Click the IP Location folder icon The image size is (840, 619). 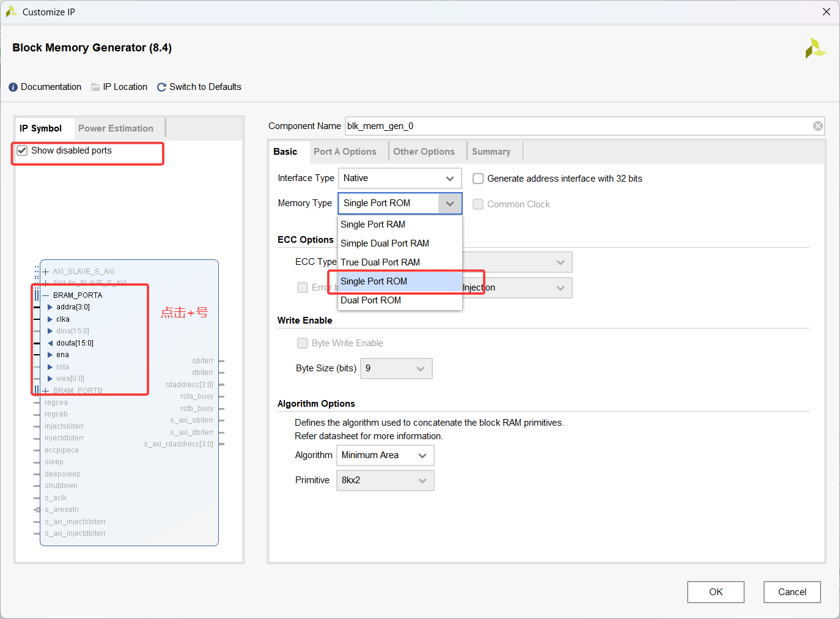pyautogui.click(x=95, y=87)
